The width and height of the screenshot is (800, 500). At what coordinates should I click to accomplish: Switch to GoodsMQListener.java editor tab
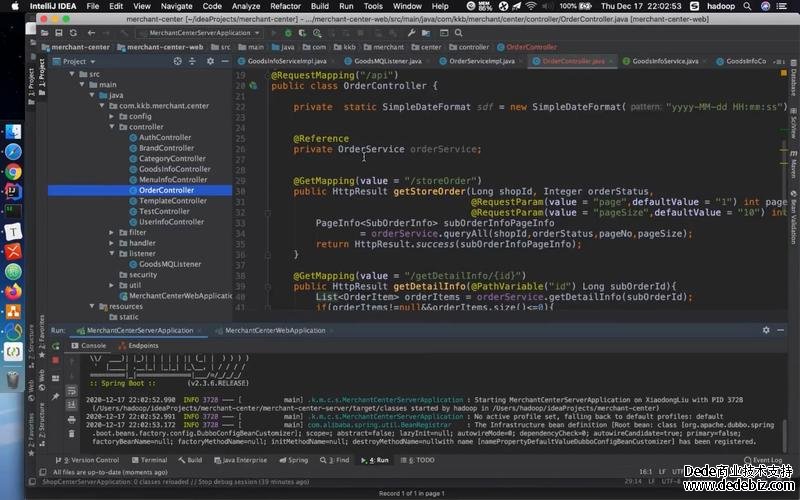point(387,61)
